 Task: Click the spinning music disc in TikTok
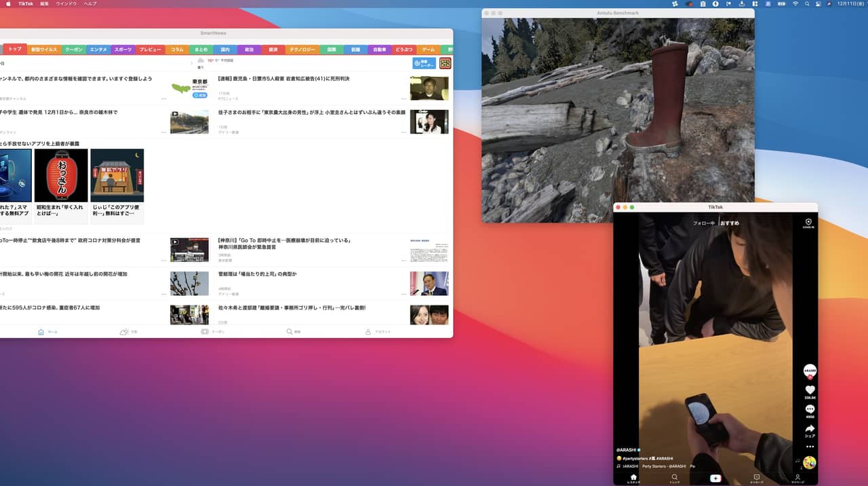[x=809, y=463]
